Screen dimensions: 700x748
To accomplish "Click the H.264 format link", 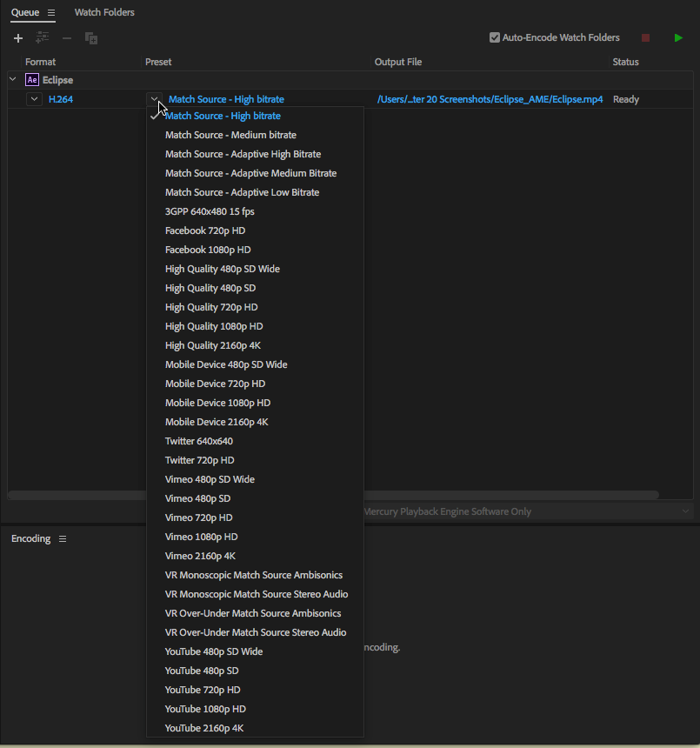I will 61,99.
